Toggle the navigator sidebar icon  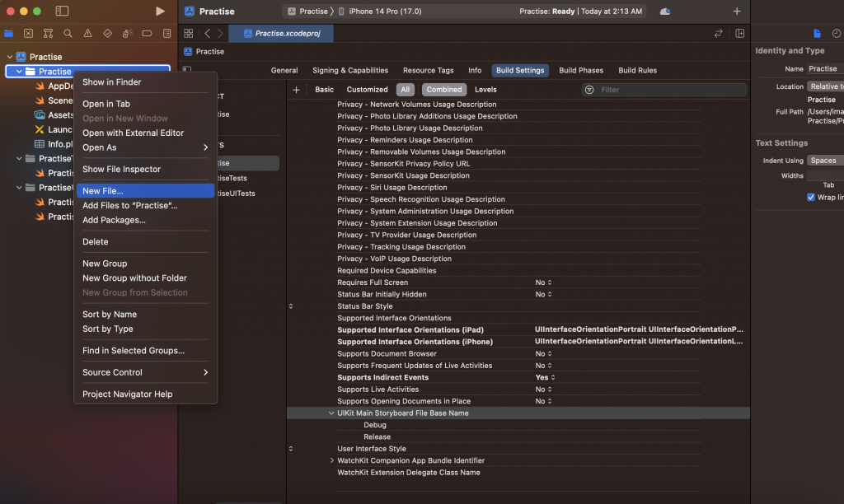pyautogui.click(x=62, y=11)
